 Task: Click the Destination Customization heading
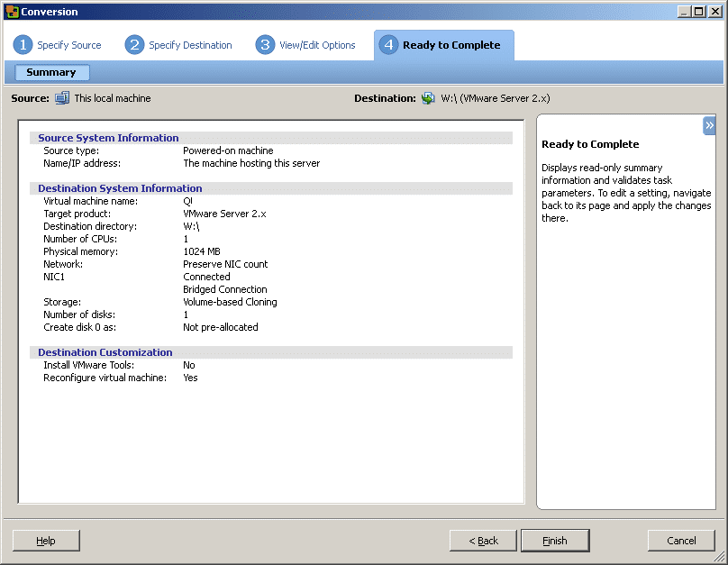[x=105, y=352]
